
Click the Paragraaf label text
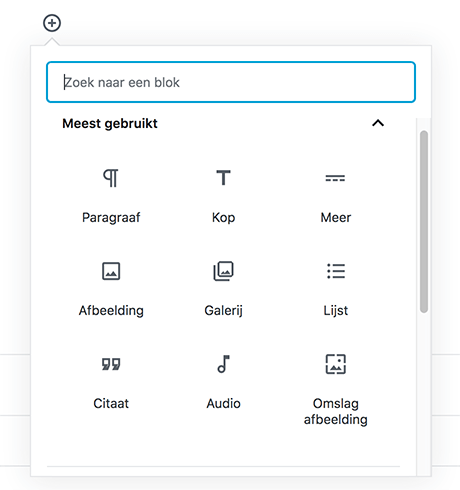[x=111, y=218]
